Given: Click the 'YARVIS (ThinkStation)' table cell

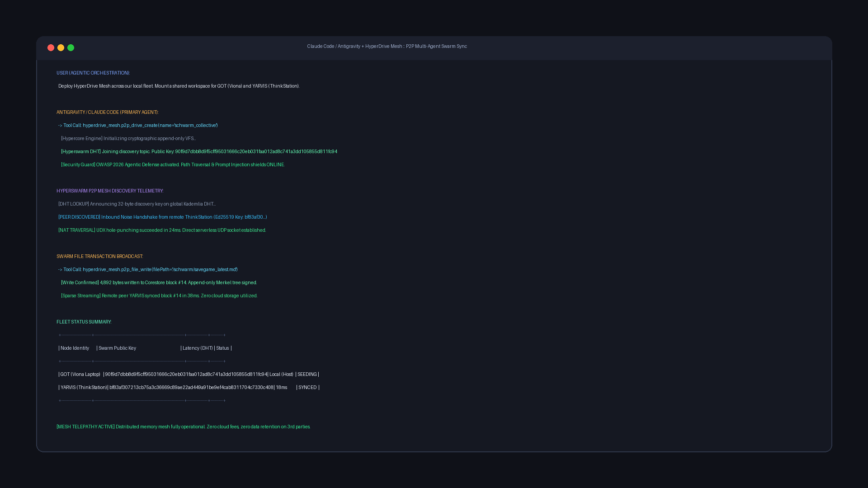Looking at the screenshot, I should tap(84, 388).
